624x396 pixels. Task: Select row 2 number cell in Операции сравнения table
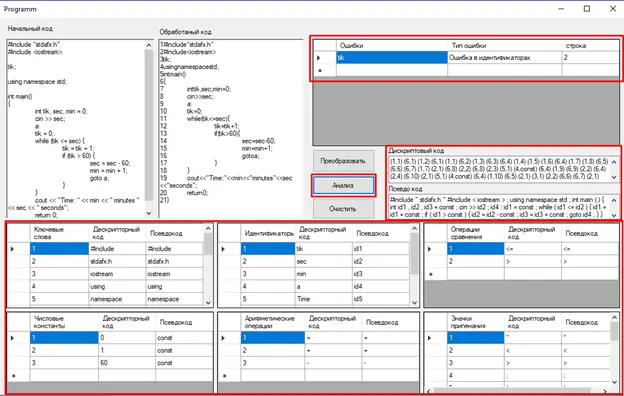click(476, 261)
